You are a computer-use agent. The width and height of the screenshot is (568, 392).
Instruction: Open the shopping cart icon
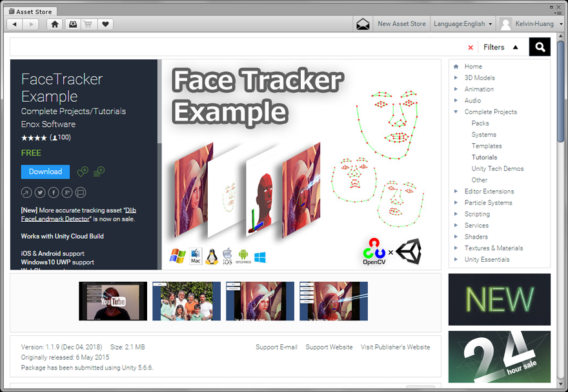point(88,24)
